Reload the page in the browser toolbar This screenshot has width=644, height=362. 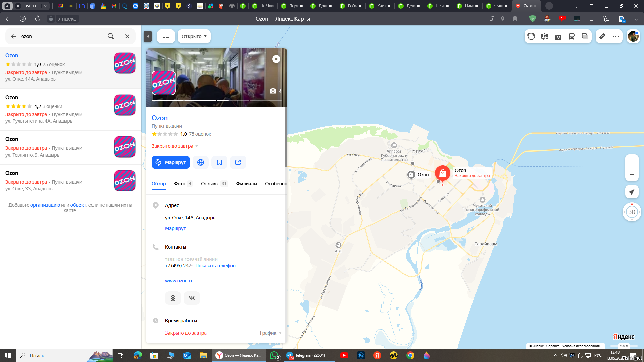pyautogui.click(x=38, y=19)
